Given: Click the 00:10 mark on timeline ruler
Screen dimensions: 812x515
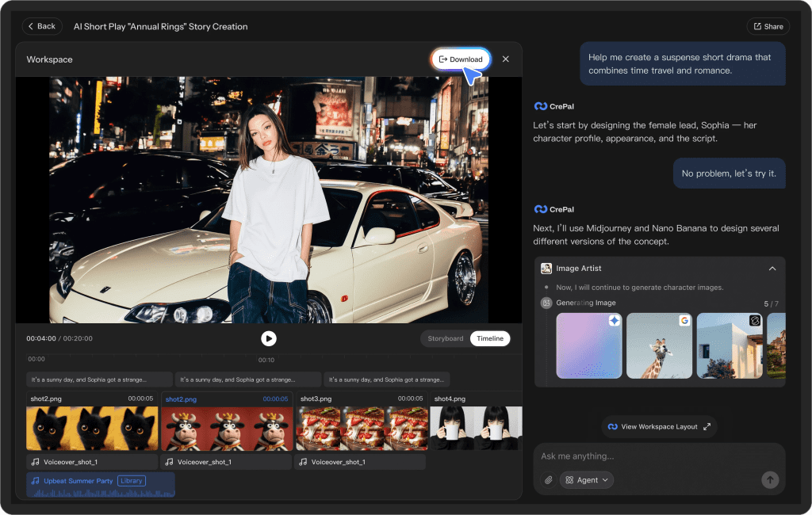Looking at the screenshot, I should point(266,360).
